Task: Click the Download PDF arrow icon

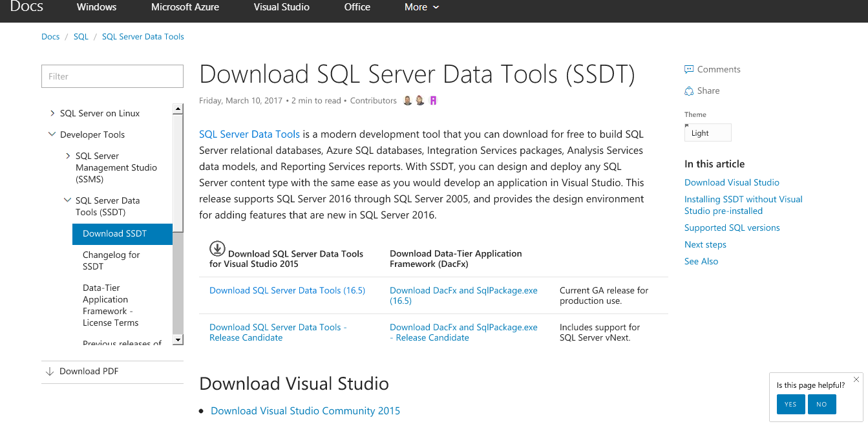Action: (x=50, y=371)
